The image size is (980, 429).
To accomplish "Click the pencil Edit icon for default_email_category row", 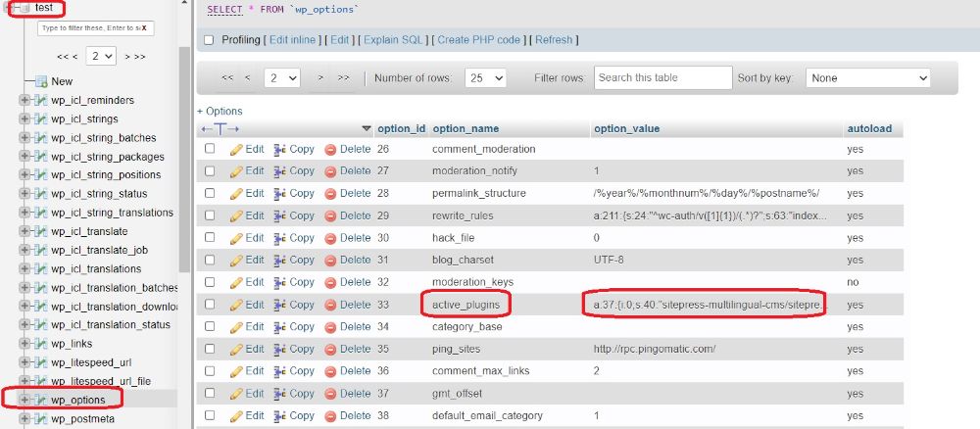I will 236,416.
